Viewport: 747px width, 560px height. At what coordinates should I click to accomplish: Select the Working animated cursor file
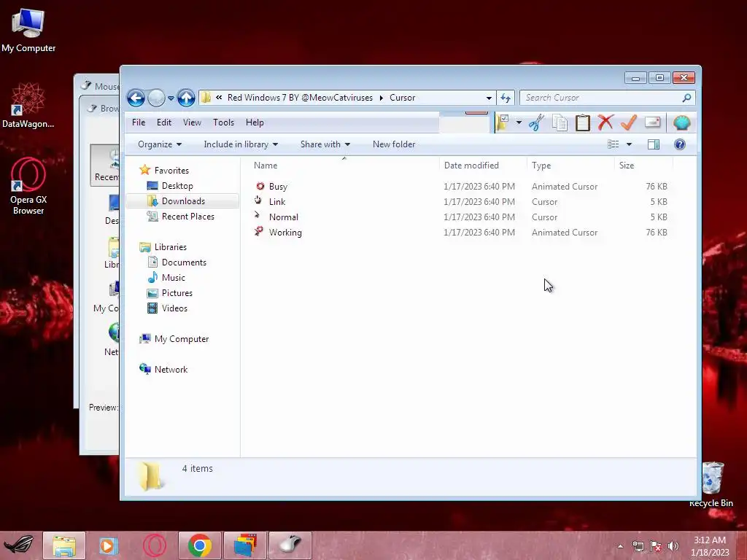coord(285,233)
